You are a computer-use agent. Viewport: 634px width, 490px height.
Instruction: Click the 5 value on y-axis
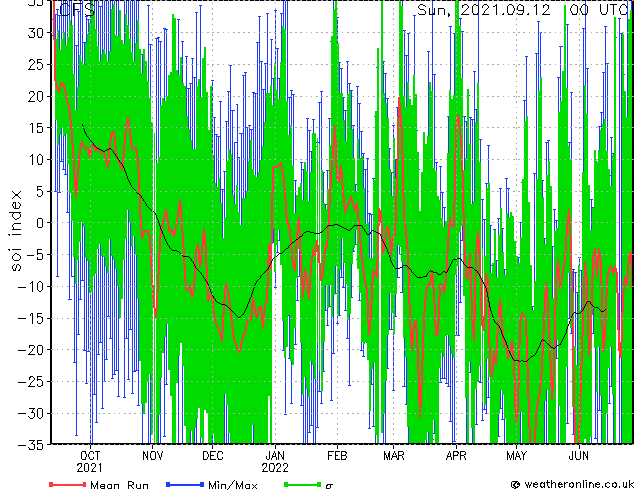pos(40,191)
